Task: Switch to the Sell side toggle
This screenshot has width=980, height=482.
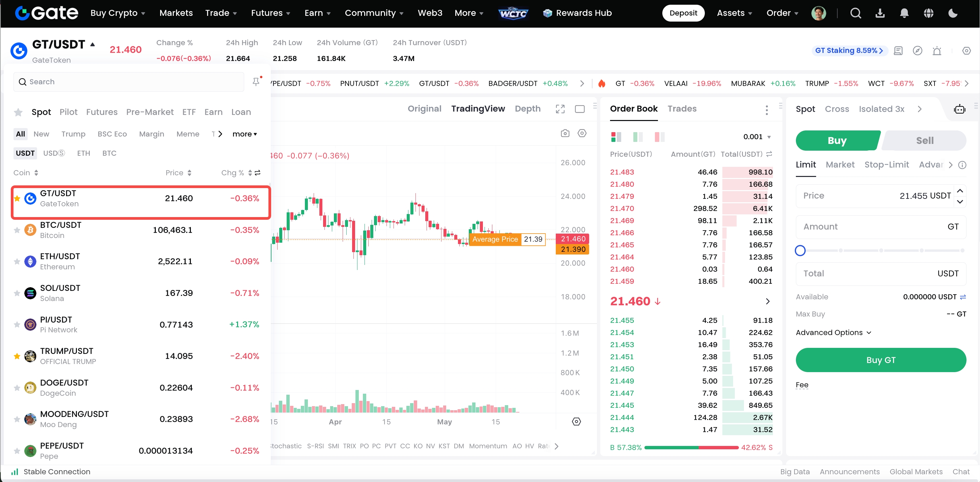Action: (x=924, y=141)
